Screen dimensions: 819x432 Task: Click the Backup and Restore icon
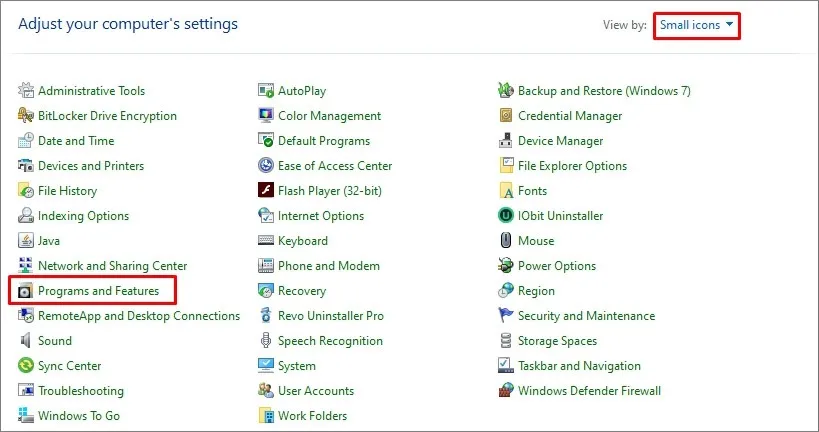coord(506,90)
